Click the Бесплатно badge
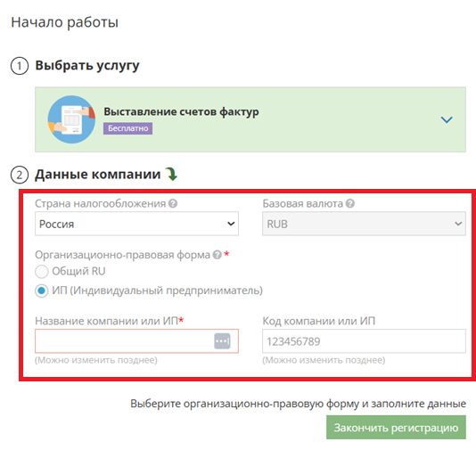 pos(127,128)
